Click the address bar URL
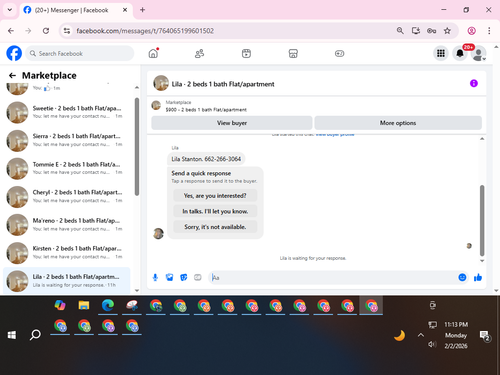Image resolution: width=500 pixels, height=375 pixels. click(x=145, y=31)
